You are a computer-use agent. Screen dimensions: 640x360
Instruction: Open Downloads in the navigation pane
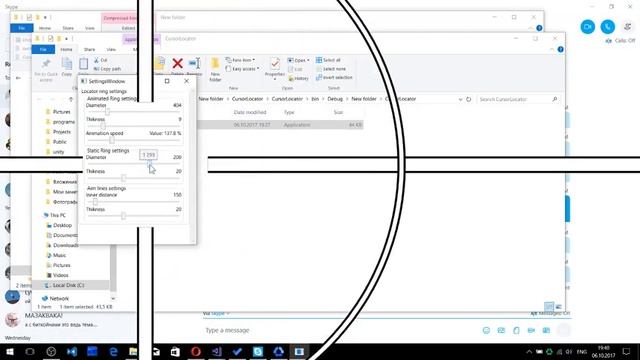(65, 245)
